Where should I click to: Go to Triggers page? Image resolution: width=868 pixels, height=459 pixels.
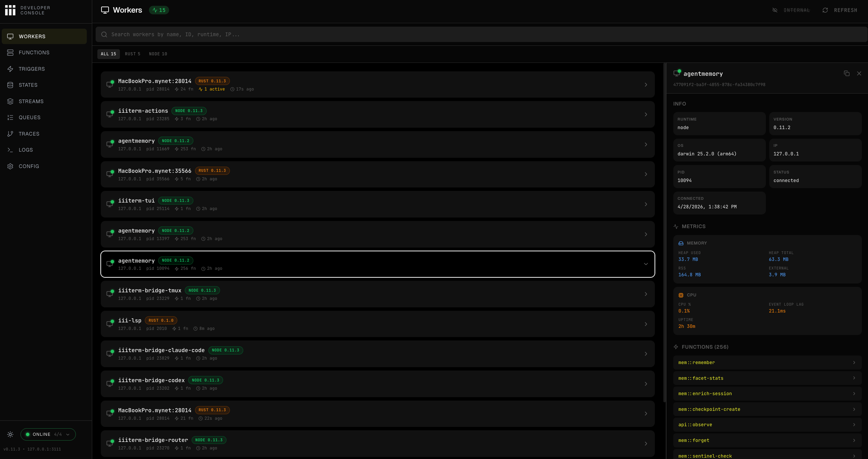pyautogui.click(x=44, y=69)
